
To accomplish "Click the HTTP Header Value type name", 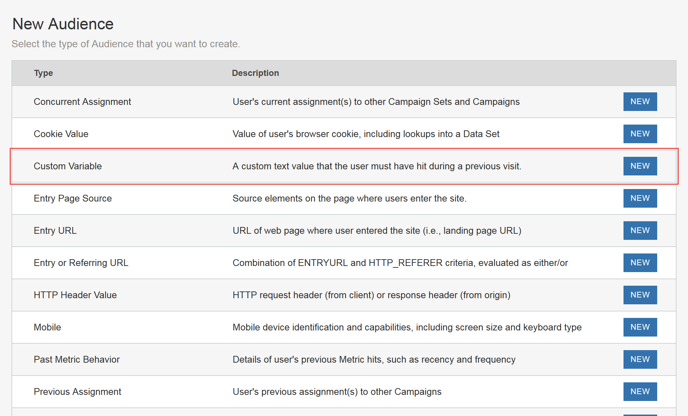I will click(x=75, y=295).
